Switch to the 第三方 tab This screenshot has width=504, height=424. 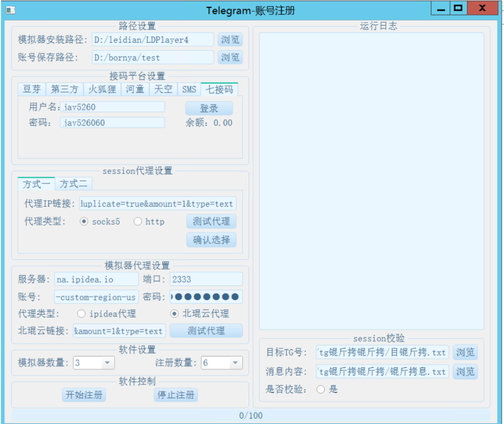point(64,90)
